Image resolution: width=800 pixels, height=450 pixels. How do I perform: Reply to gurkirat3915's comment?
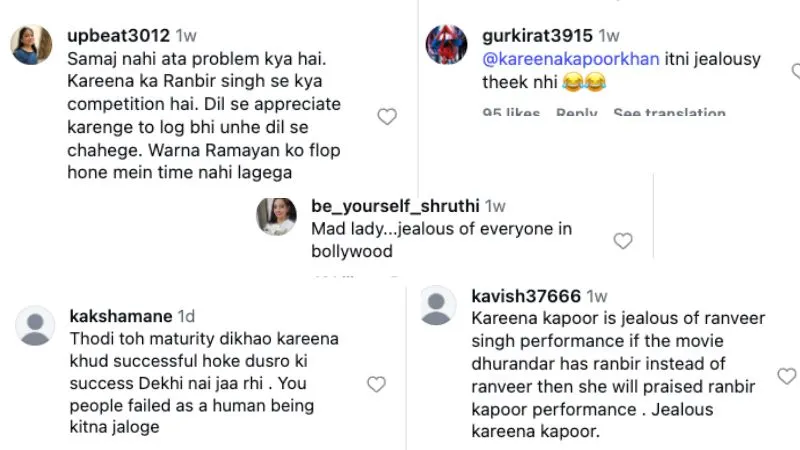[576, 112]
